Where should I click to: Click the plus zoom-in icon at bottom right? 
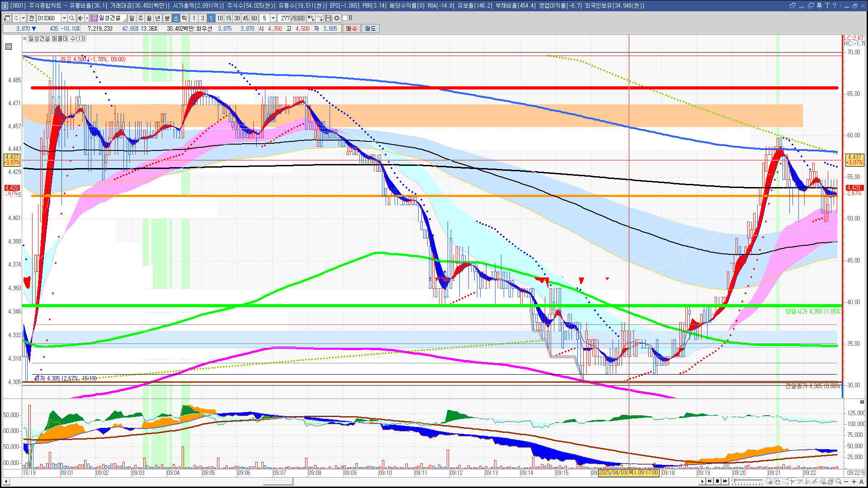pos(854,482)
